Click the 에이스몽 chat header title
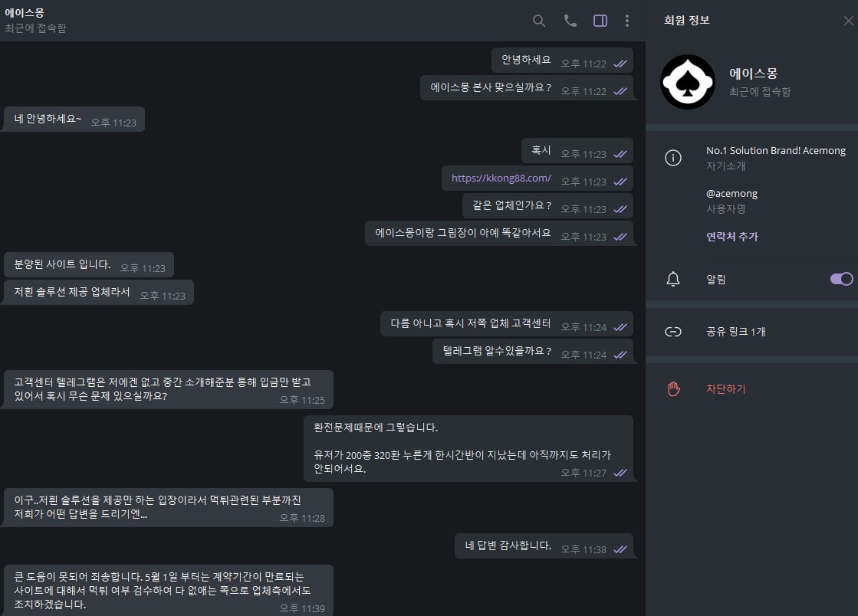Screen dimensions: 858x616 click(25, 12)
